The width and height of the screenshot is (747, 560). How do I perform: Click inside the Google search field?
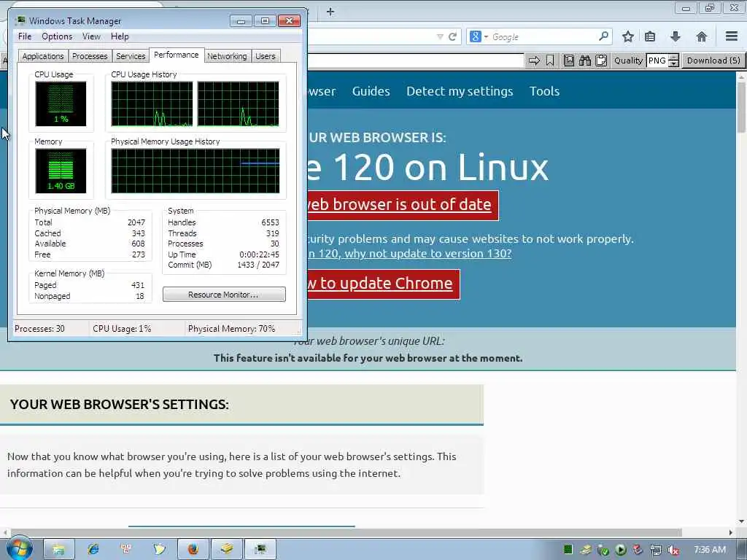point(543,36)
